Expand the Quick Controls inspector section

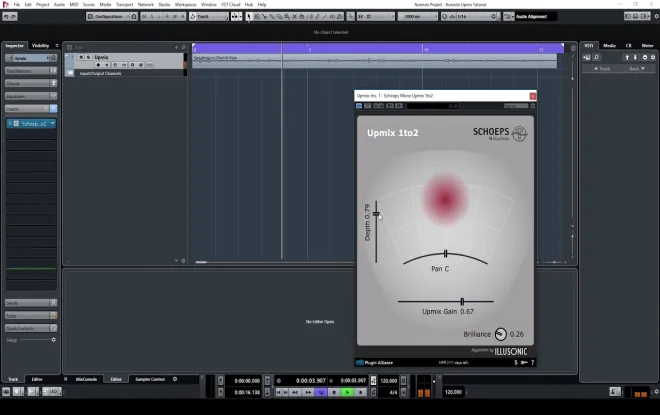click(31, 328)
